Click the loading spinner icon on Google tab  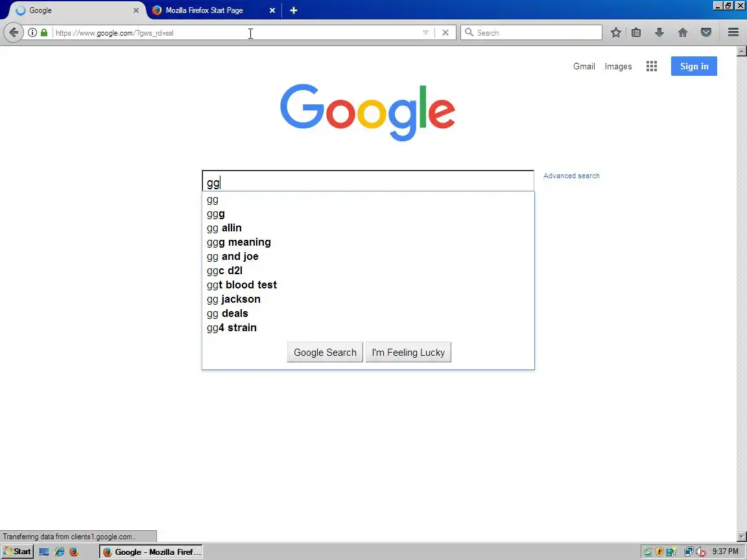coord(21,10)
